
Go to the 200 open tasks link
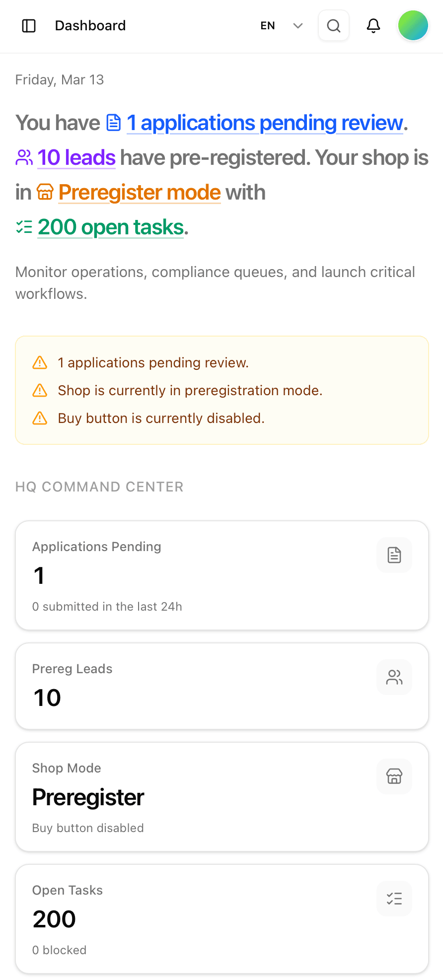[111, 227]
